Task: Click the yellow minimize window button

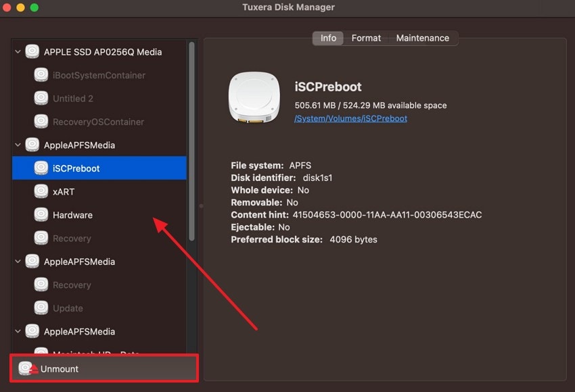Action: (20, 7)
